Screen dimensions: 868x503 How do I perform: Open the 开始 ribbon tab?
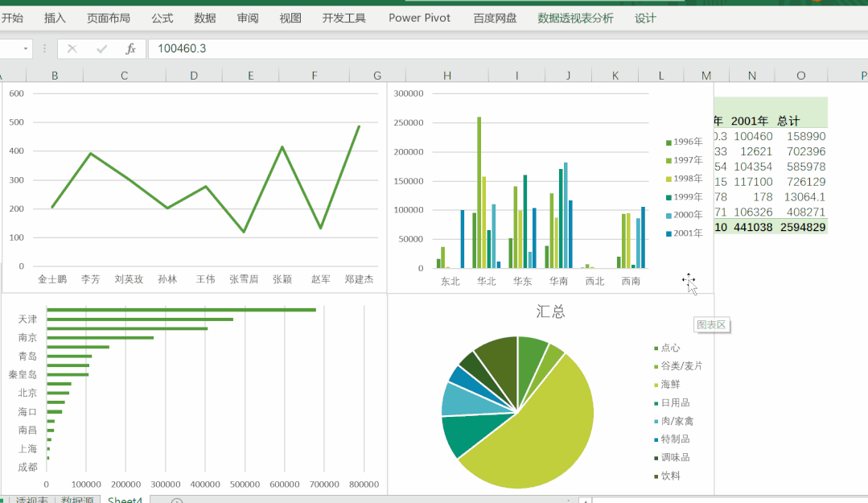pos(12,18)
